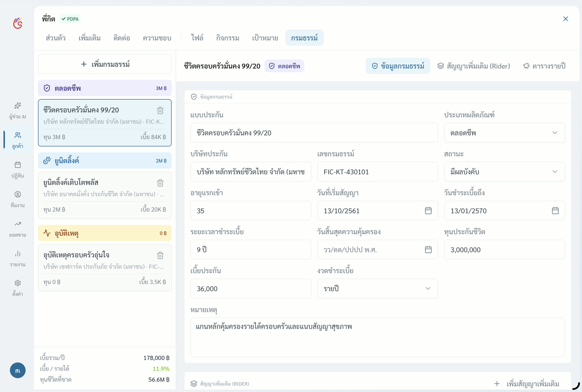This screenshot has width=582, height=392.
Task: Open the ยอดขาย sidebar icon
Action: point(17,229)
